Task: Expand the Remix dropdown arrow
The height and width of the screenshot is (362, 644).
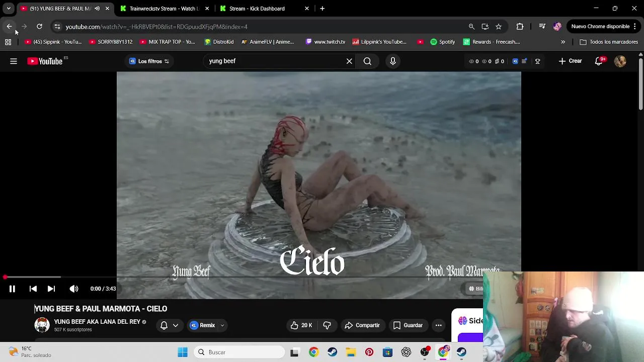Action: pyautogui.click(x=222, y=325)
